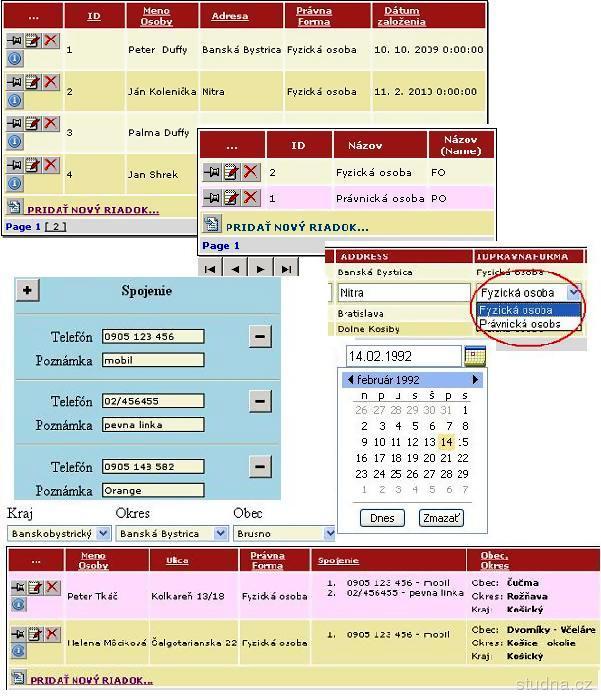Click the edit icon in Peter Duffy row
The height and width of the screenshot is (696, 601).
coord(33,40)
